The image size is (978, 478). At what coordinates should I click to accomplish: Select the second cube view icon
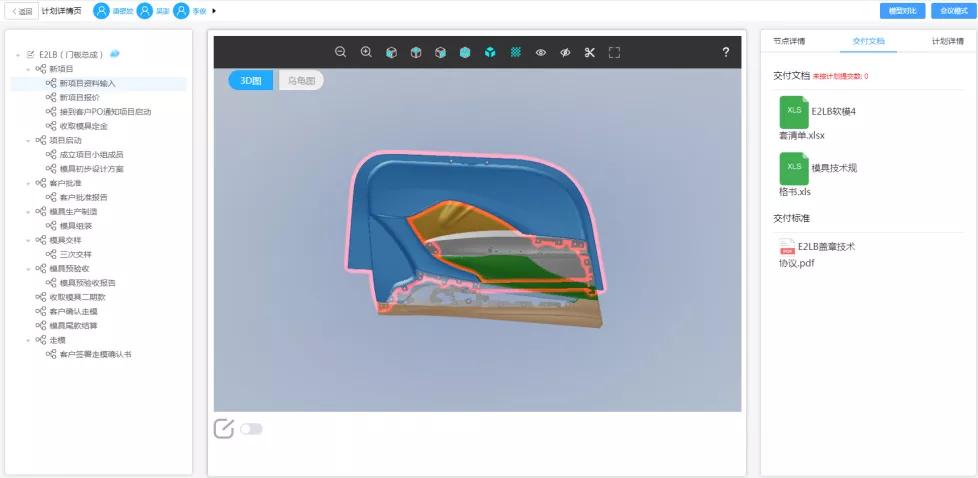click(416, 52)
